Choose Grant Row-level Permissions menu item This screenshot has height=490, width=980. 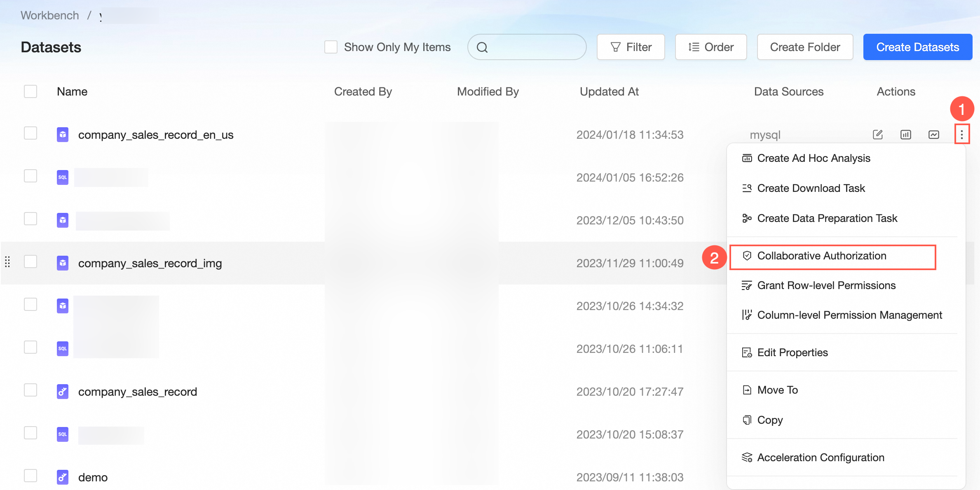[826, 285]
